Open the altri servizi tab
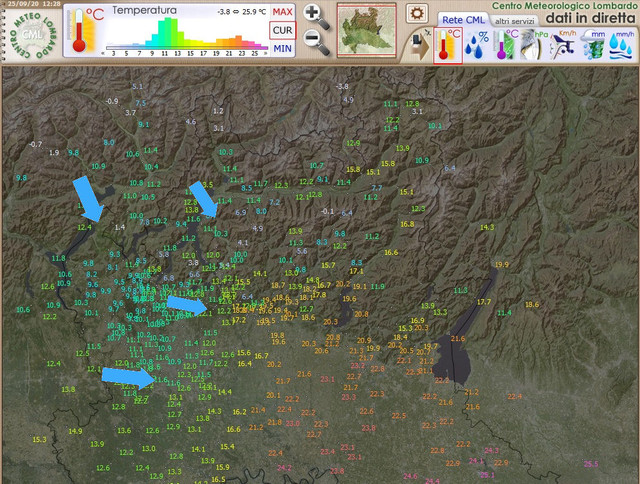Screen dimensions: 640x484 click(514, 21)
